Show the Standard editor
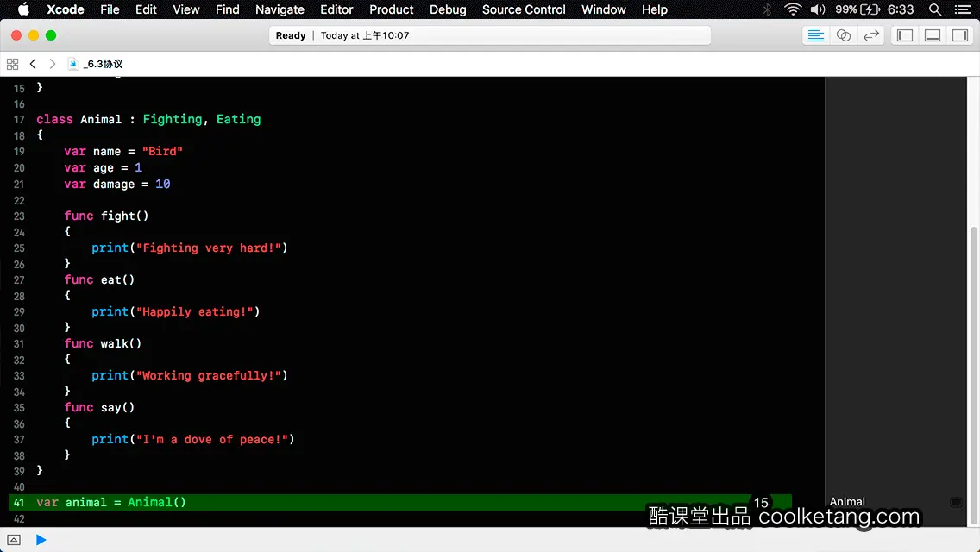 tap(815, 35)
